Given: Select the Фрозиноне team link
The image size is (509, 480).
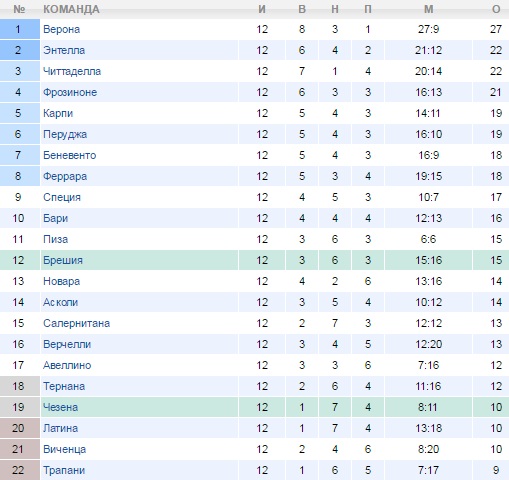Looking at the screenshot, I should [x=70, y=92].
